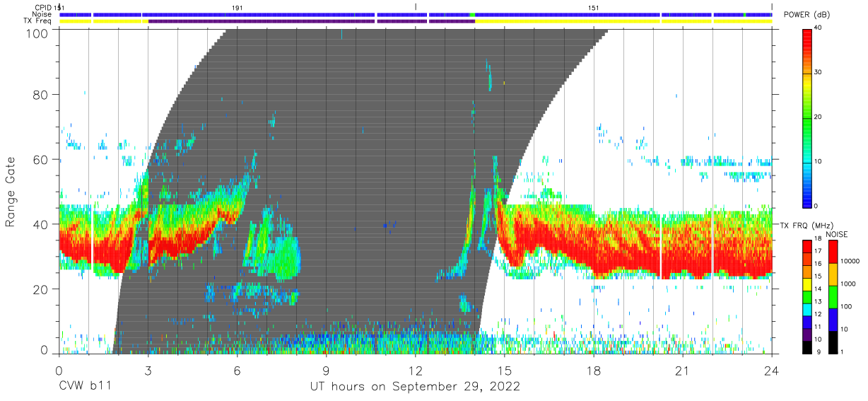The height and width of the screenshot is (401, 868).
Task: Click the '6' hour tick on UT axis
Action: [x=237, y=369]
